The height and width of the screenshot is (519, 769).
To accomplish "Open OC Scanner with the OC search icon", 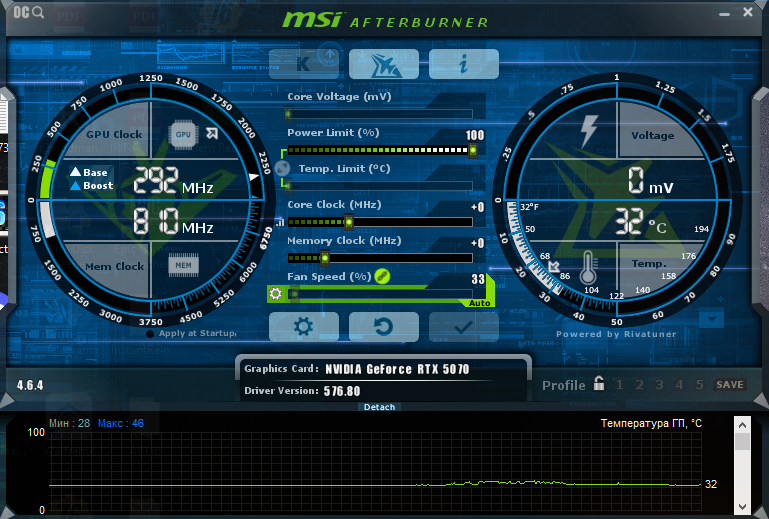I will pyautogui.click(x=28, y=12).
